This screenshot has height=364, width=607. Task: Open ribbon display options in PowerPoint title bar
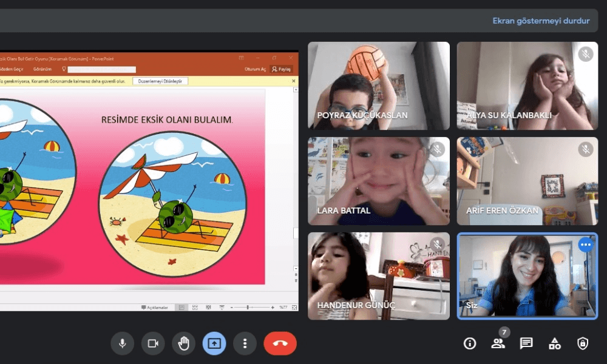[241, 58]
